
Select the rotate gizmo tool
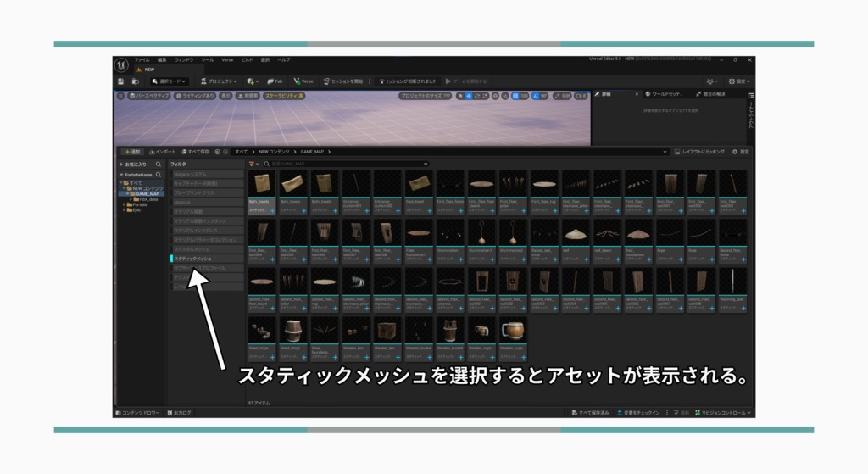pyautogui.click(x=476, y=96)
